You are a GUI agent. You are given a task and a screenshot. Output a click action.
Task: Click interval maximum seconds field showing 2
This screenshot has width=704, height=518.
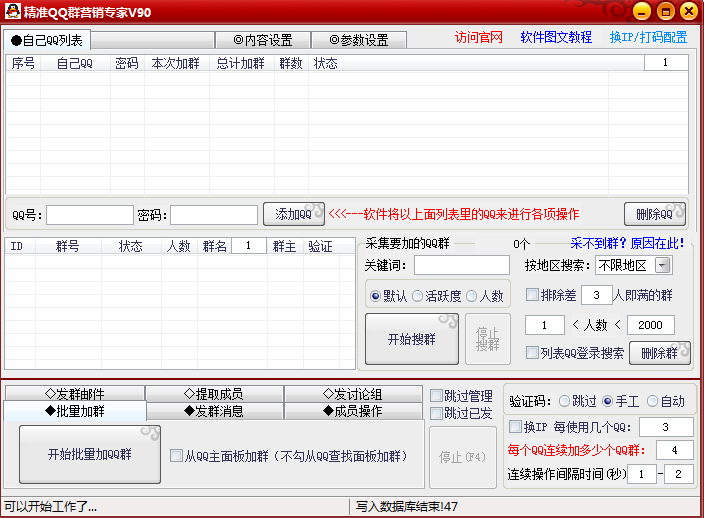[x=678, y=474]
